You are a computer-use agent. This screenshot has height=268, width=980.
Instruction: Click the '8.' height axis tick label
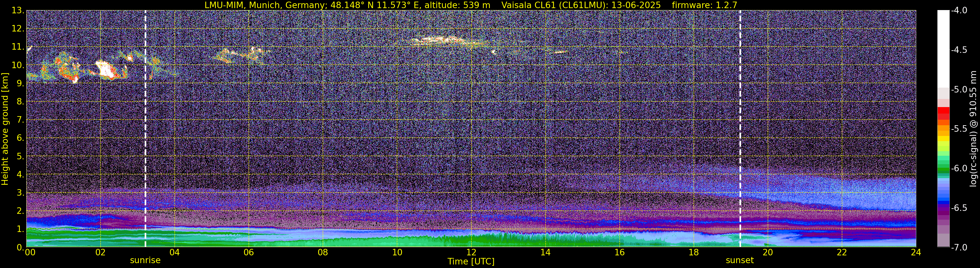click(20, 102)
